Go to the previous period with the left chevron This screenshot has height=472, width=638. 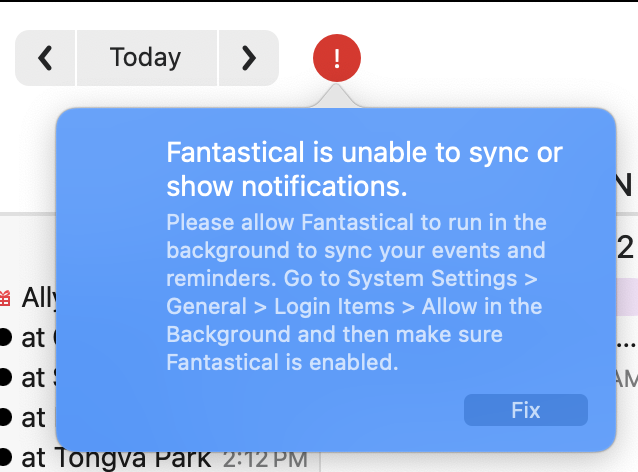click(45, 58)
